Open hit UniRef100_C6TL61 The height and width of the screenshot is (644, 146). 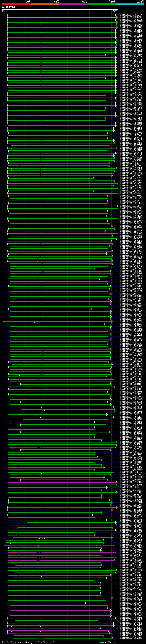coord(131,93)
